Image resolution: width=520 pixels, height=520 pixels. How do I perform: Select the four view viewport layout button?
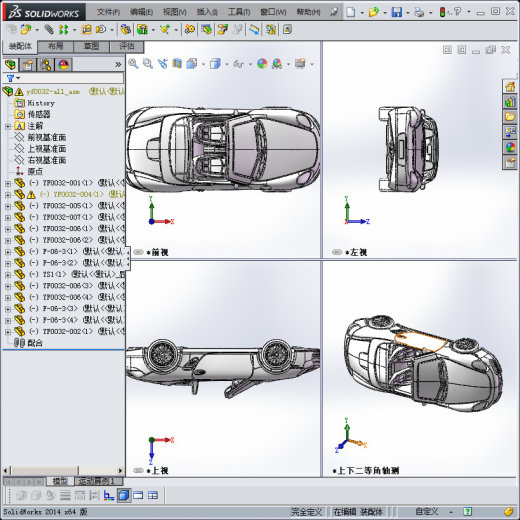[x=153, y=495]
